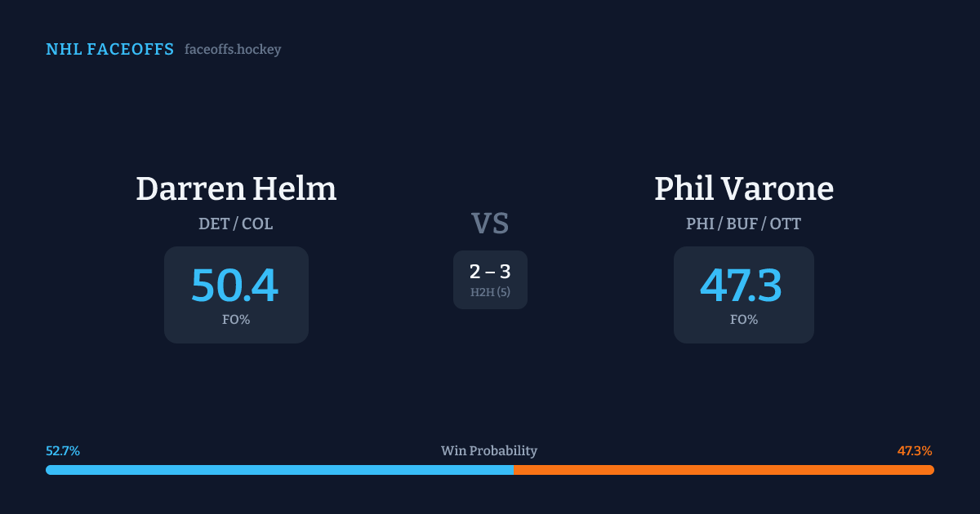The width and height of the screenshot is (980, 514).
Task: Click the rounded left end of the probability bar
Action: (x=49, y=470)
